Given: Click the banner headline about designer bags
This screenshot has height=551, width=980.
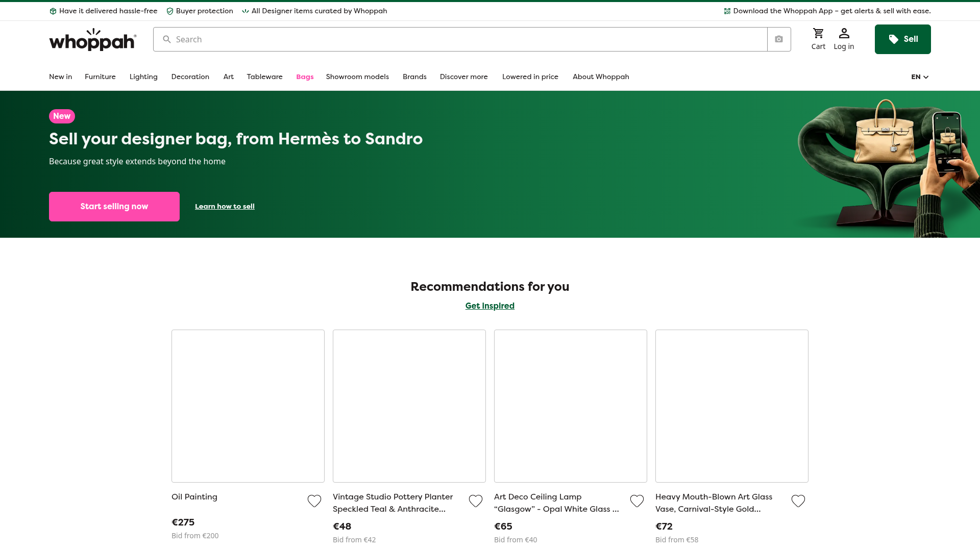Looking at the screenshot, I should click(x=236, y=139).
